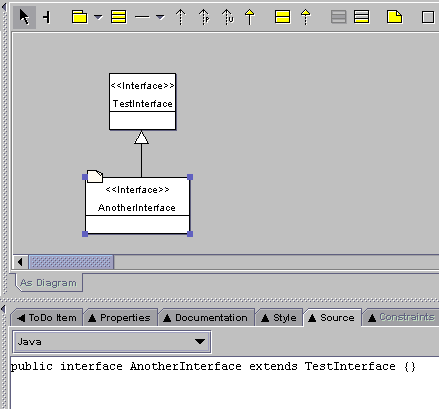439x409 pixels.
Task: Select the AnotherInterface node in diagram
Action: (137, 205)
